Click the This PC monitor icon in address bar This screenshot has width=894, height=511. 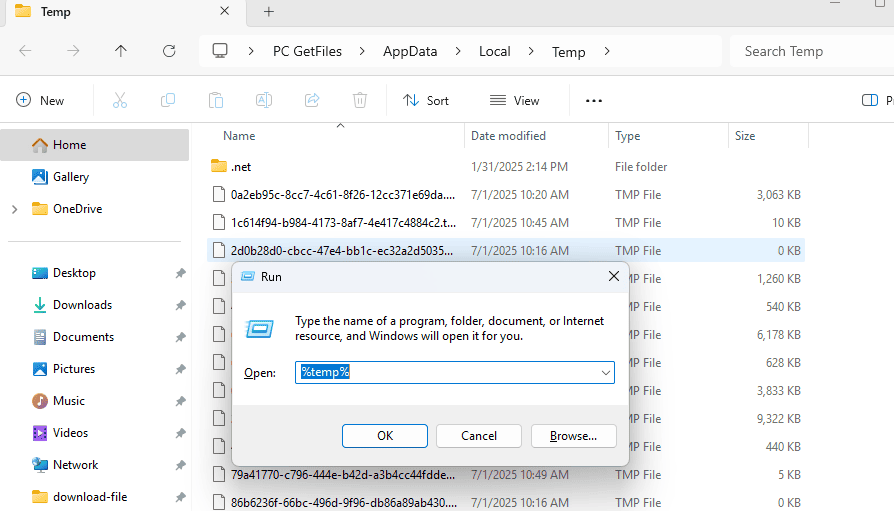click(220, 51)
